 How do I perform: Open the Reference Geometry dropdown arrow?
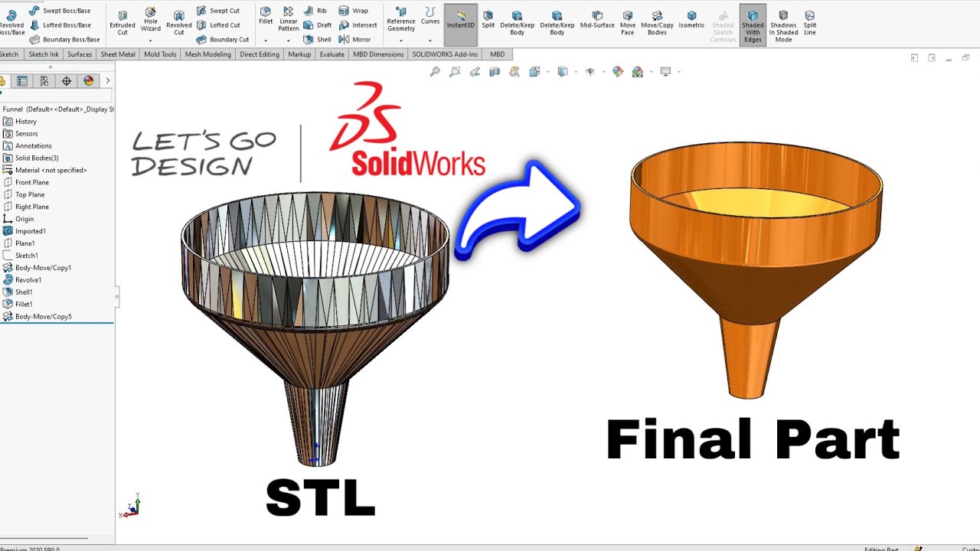[400, 40]
